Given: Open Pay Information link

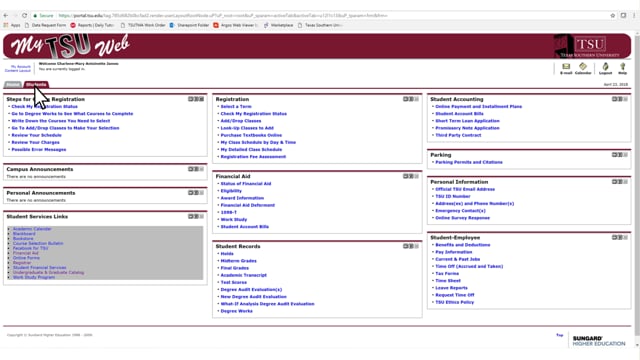Looking at the screenshot, I should click(453, 252).
